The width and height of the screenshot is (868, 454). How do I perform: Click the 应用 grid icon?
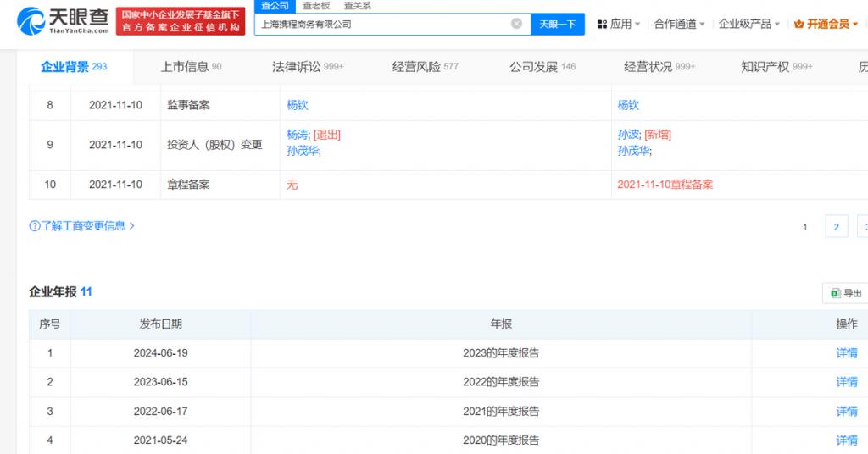pos(602,24)
